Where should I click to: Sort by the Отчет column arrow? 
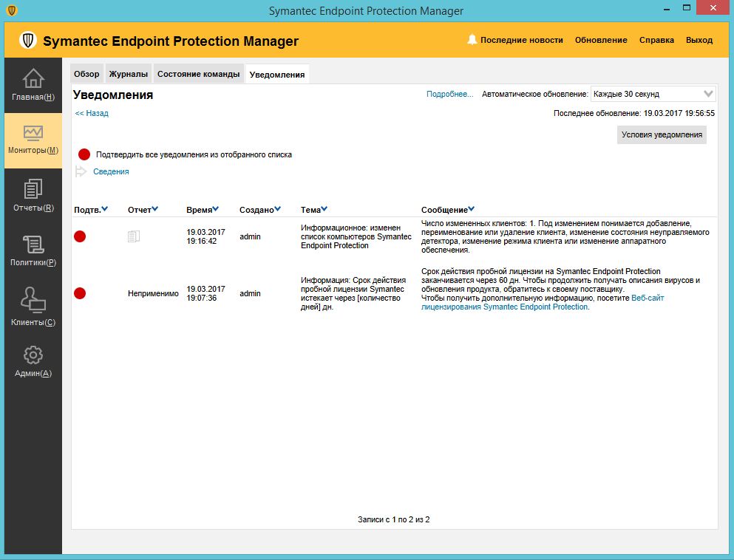(x=155, y=209)
